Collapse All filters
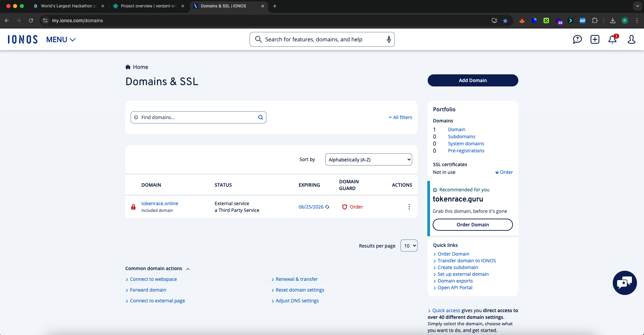This screenshot has height=335, width=644. click(400, 117)
